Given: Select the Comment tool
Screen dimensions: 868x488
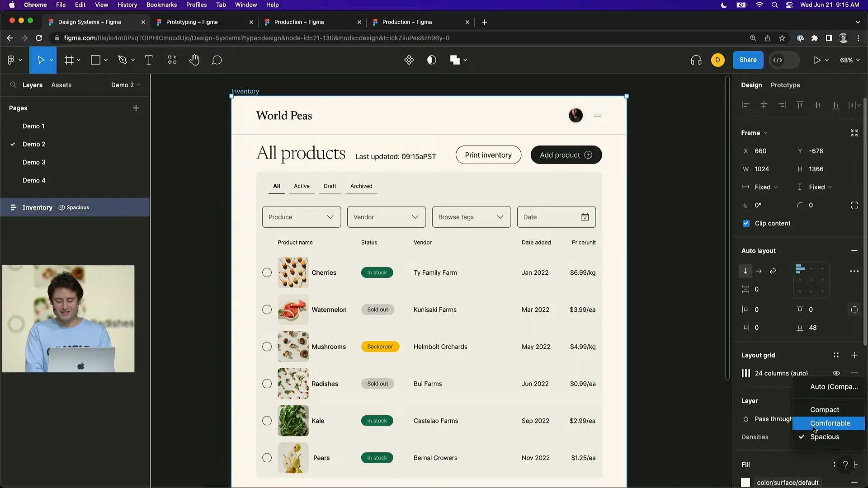Looking at the screenshot, I should (x=217, y=60).
